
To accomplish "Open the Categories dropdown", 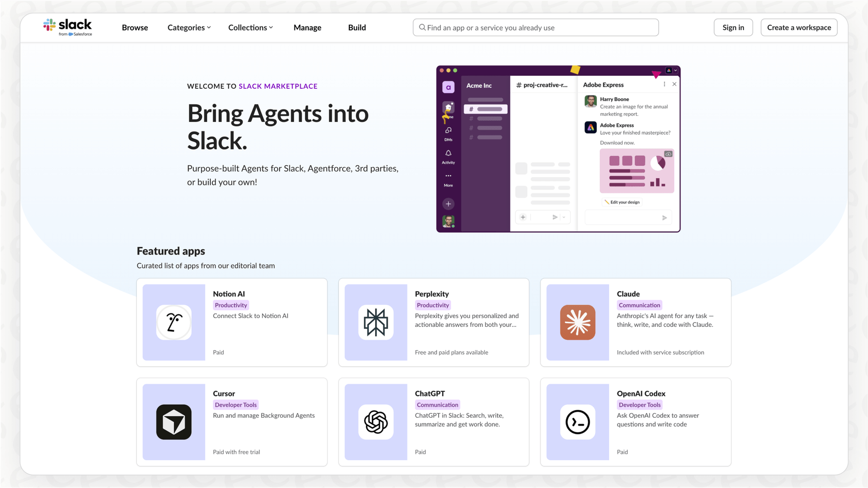I will [189, 27].
